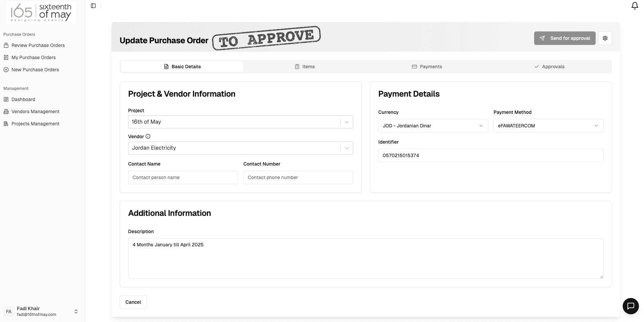Expand the Vendor dropdown chevron

(347, 148)
